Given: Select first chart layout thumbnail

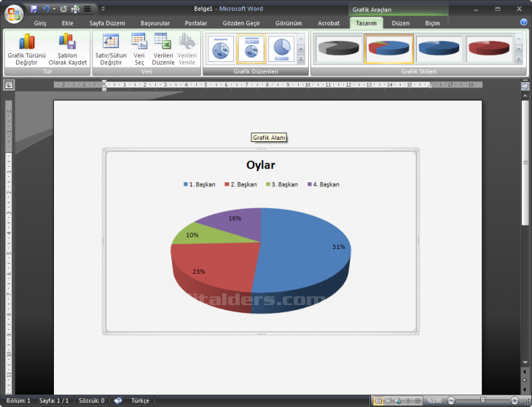Looking at the screenshot, I should pos(221,49).
